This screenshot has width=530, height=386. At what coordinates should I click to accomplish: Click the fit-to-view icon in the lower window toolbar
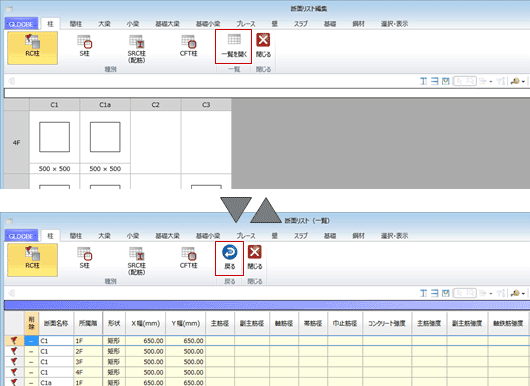[x=445, y=293]
